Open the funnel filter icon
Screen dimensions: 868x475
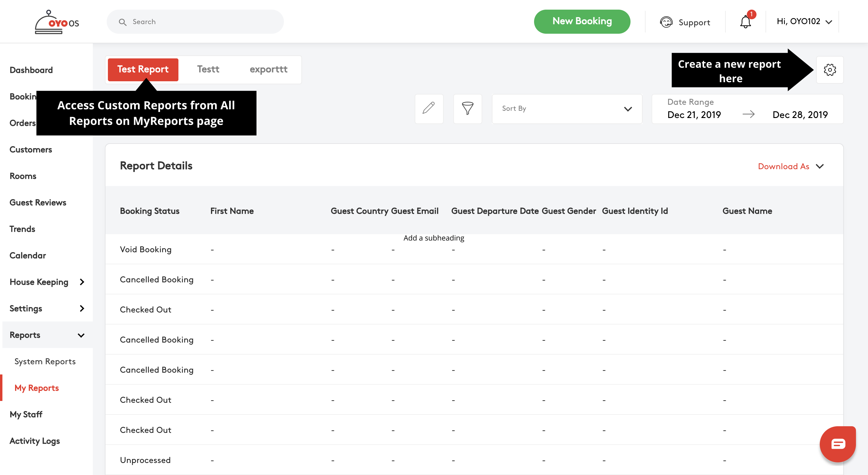[x=467, y=108]
